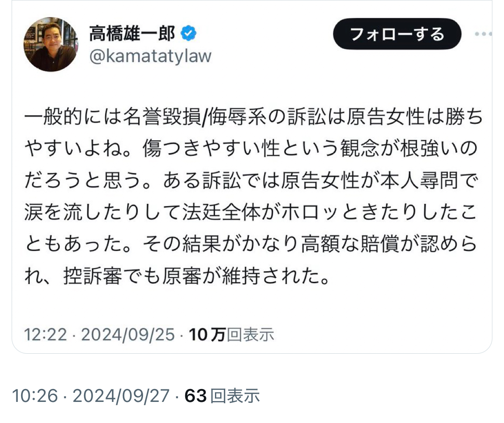This screenshot has width=504, height=423.
Task: Click the 12:22 timestamp in quoted tweet
Action: coord(46,335)
